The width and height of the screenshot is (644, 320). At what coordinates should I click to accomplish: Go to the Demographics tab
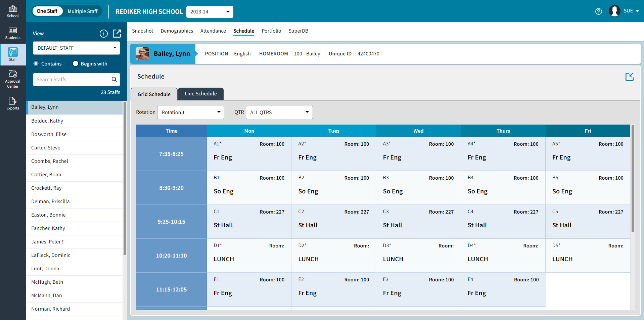tap(177, 31)
